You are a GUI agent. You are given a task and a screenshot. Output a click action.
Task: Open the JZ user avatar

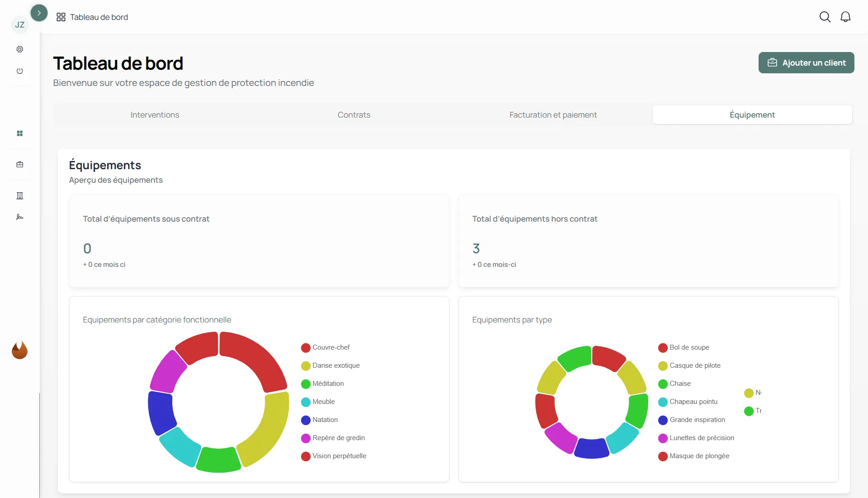(19, 25)
